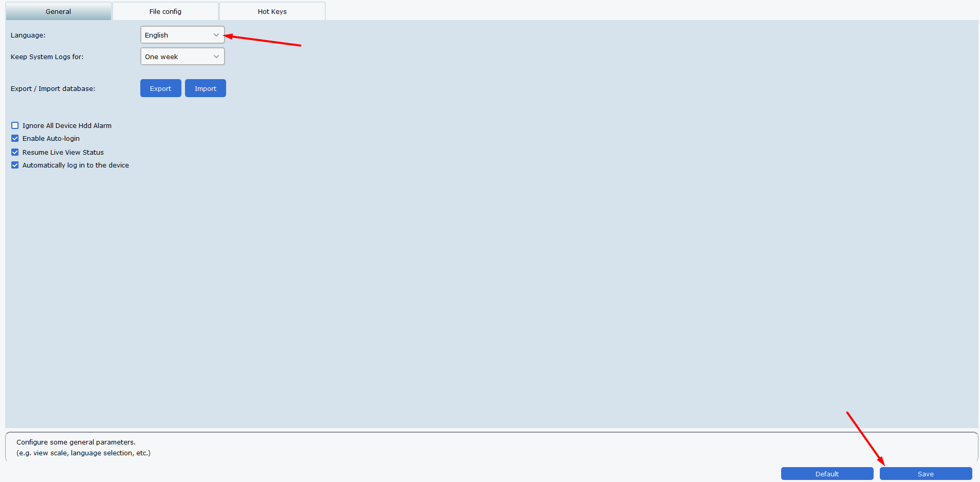Import a database using the Import button
The image size is (980, 482).
pyautogui.click(x=206, y=88)
